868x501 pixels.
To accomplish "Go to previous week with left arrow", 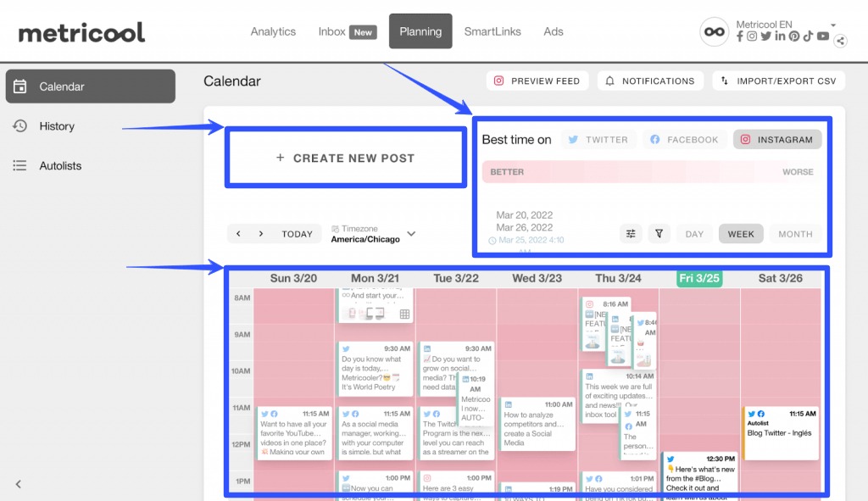I will coord(239,234).
